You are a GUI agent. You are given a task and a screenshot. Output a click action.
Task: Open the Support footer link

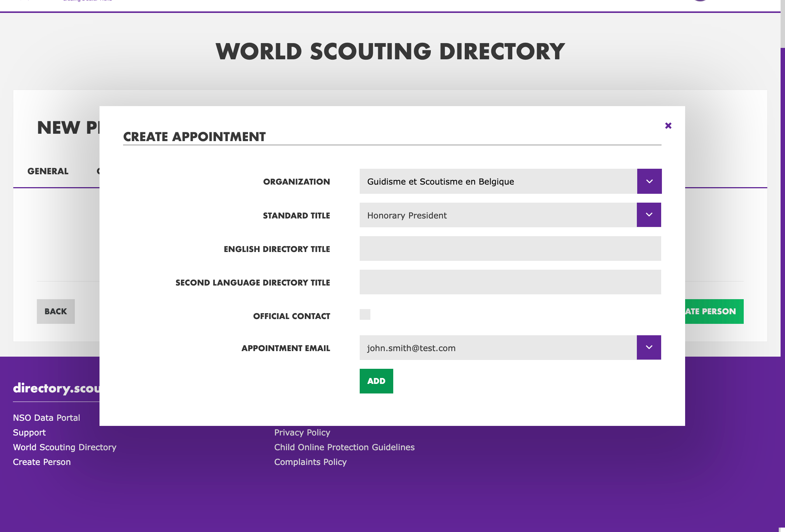(x=29, y=433)
